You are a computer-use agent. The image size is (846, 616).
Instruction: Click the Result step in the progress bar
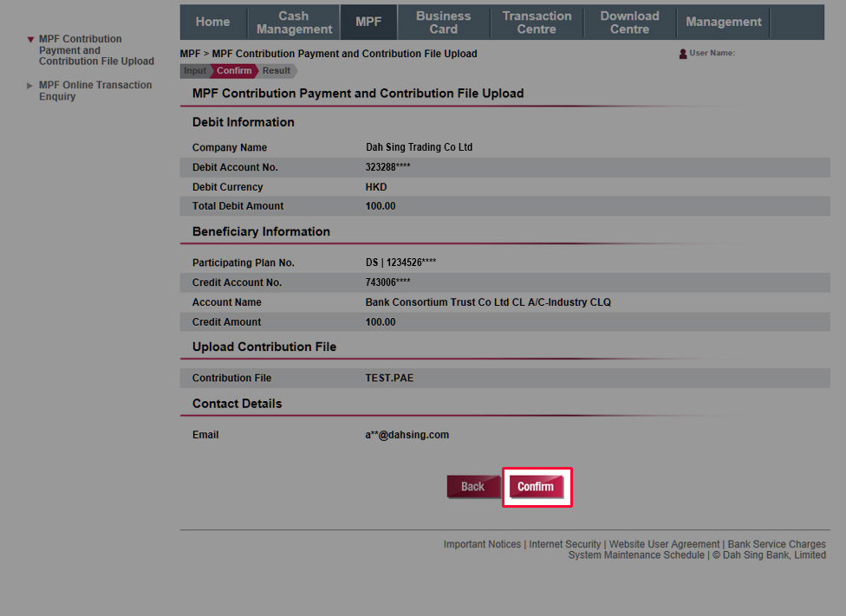[277, 71]
